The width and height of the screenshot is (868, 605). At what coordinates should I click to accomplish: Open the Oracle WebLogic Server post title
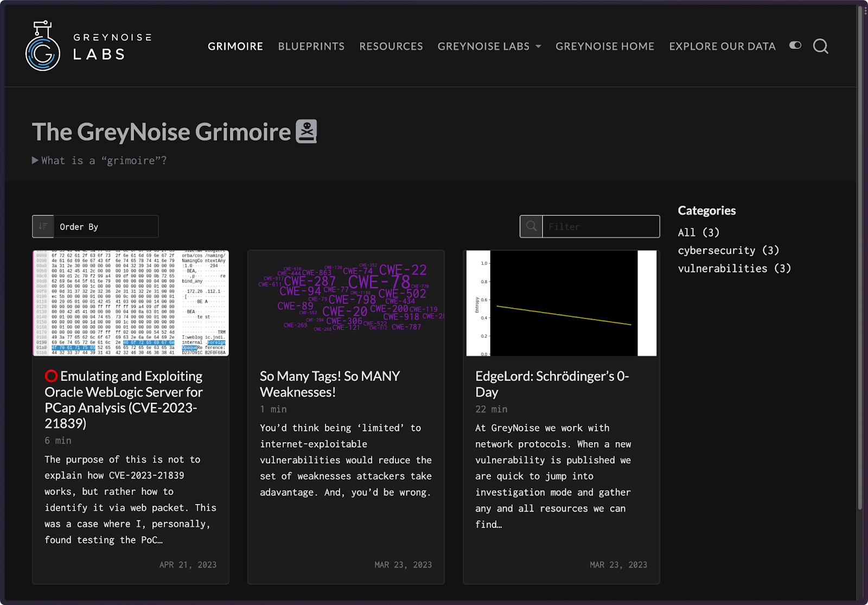pyautogui.click(x=124, y=400)
